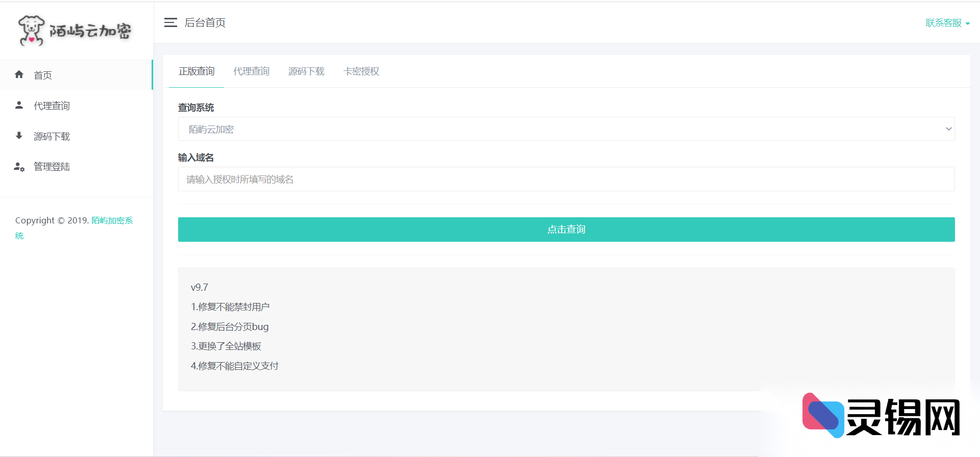Go to 首页 in the sidebar
The height and width of the screenshot is (457, 980).
[x=43, y=75]
